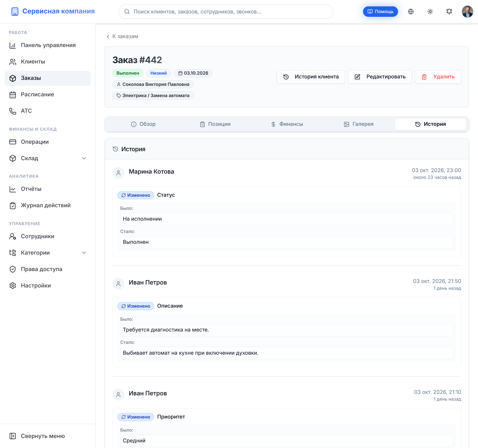The image size is (478, 448).
Task: Open Панель управления in sidebar
Action: click(48, 45)
